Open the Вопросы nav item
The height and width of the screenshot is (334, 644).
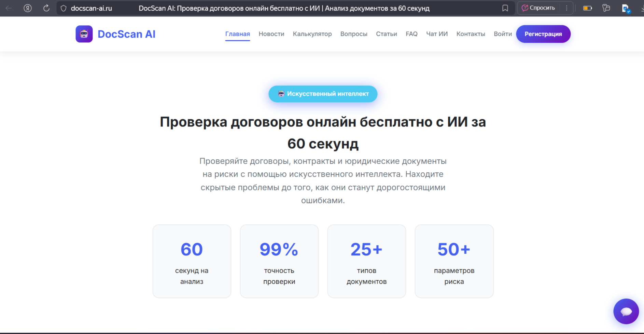354,34
